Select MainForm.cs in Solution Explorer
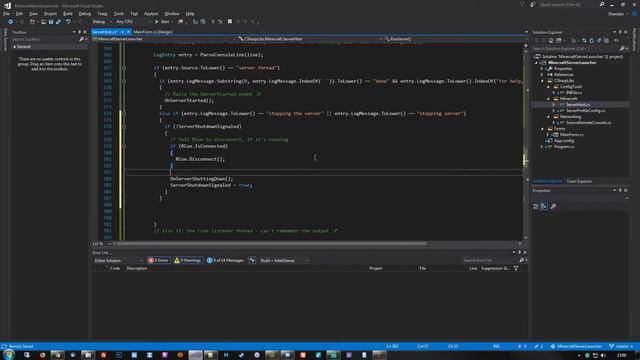Image resolution: width=640 pixels, height=360 pixels. 571,134
